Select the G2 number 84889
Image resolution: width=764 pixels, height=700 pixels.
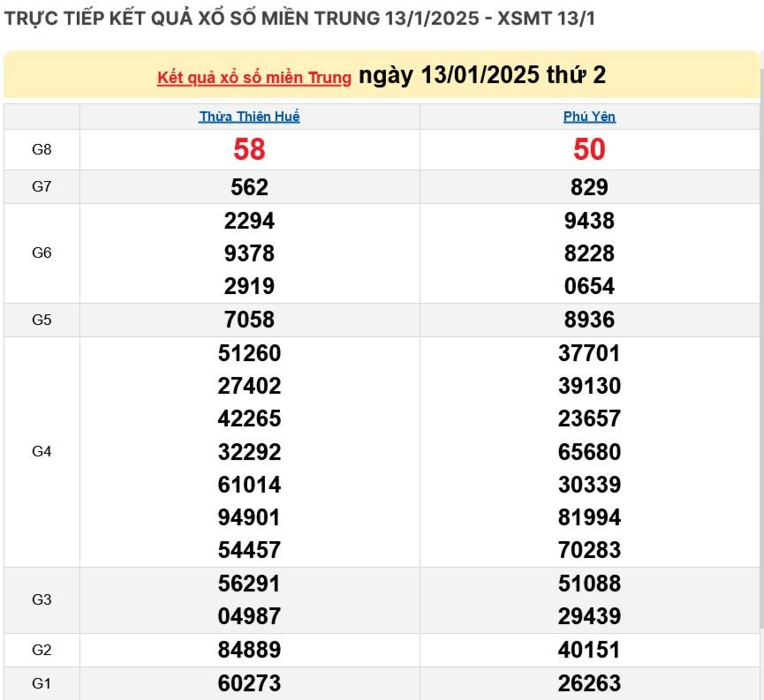[249, 651]
